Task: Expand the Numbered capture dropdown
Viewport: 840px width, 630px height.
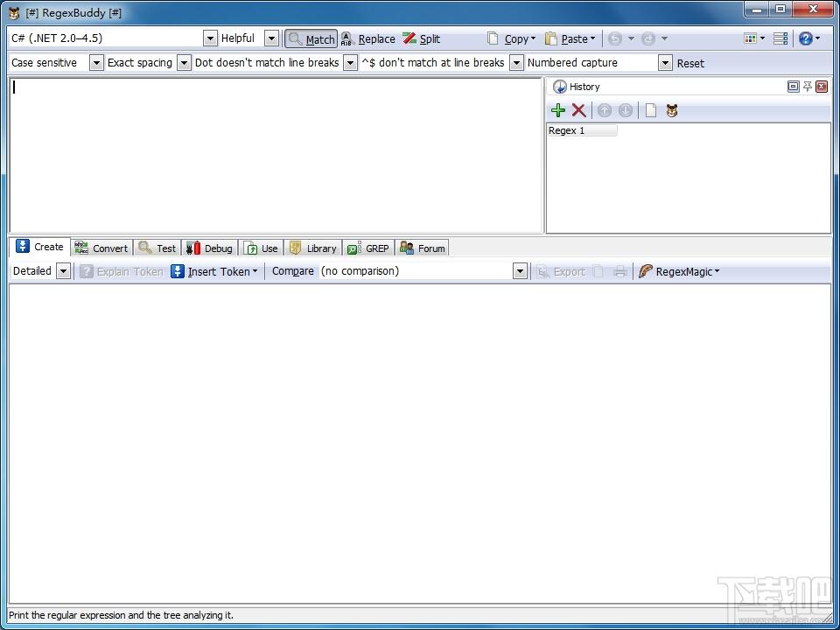Action: click(665, 63)
